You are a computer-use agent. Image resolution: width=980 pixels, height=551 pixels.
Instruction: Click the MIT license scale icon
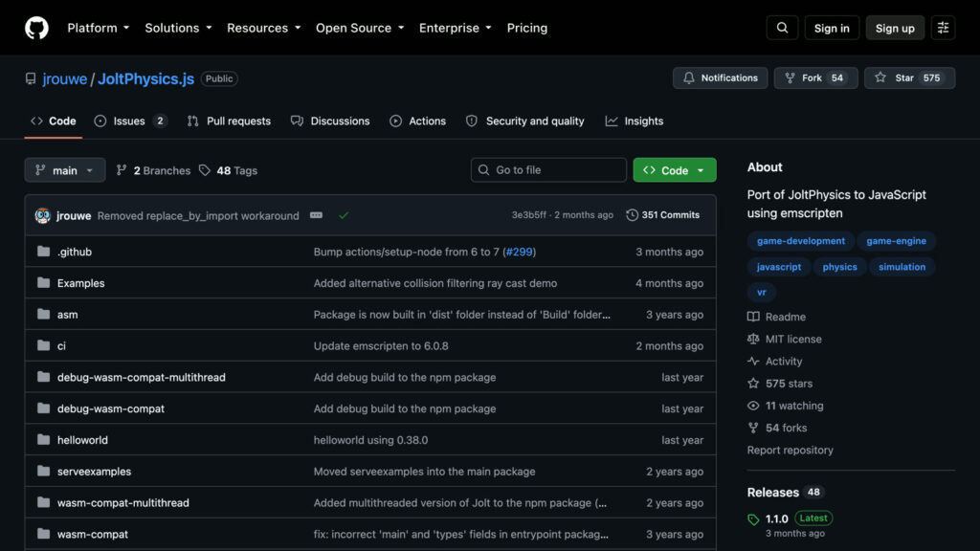[x=753, y=339]
